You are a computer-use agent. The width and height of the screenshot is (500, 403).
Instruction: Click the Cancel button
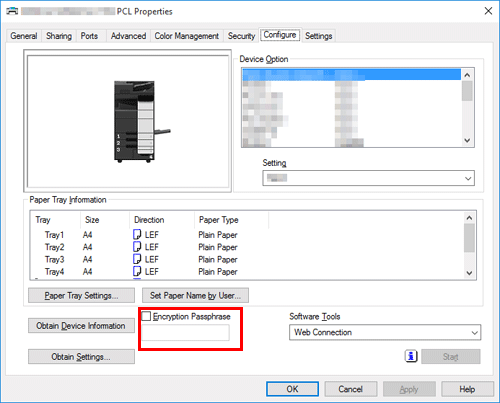click(x=351, y=389)
